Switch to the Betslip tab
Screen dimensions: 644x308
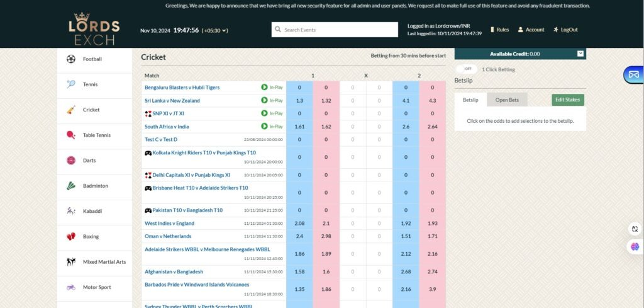[x=470, y=100]
